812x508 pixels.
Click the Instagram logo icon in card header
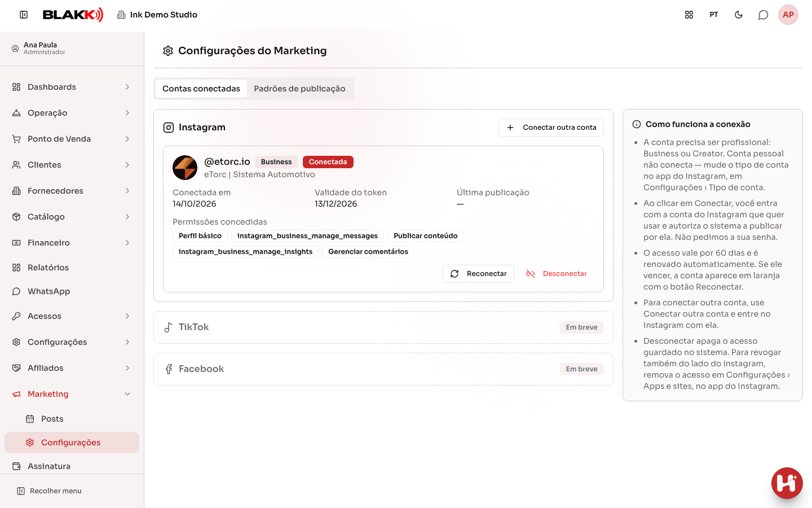[x=169, y=128]
